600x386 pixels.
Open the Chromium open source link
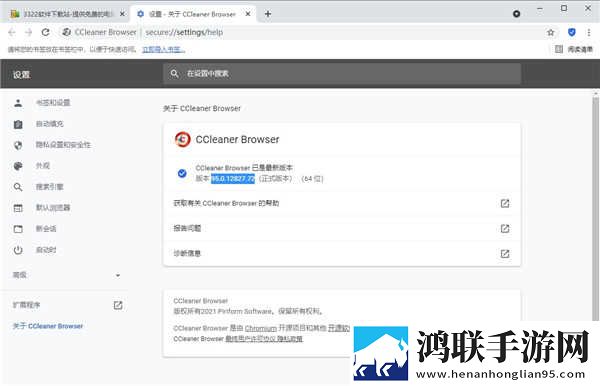261,328
